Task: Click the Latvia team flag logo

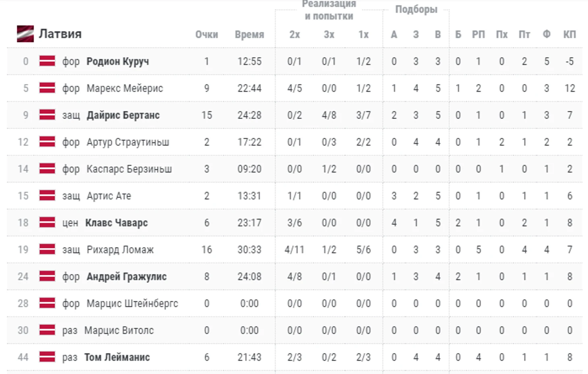Action: (25, 34)
